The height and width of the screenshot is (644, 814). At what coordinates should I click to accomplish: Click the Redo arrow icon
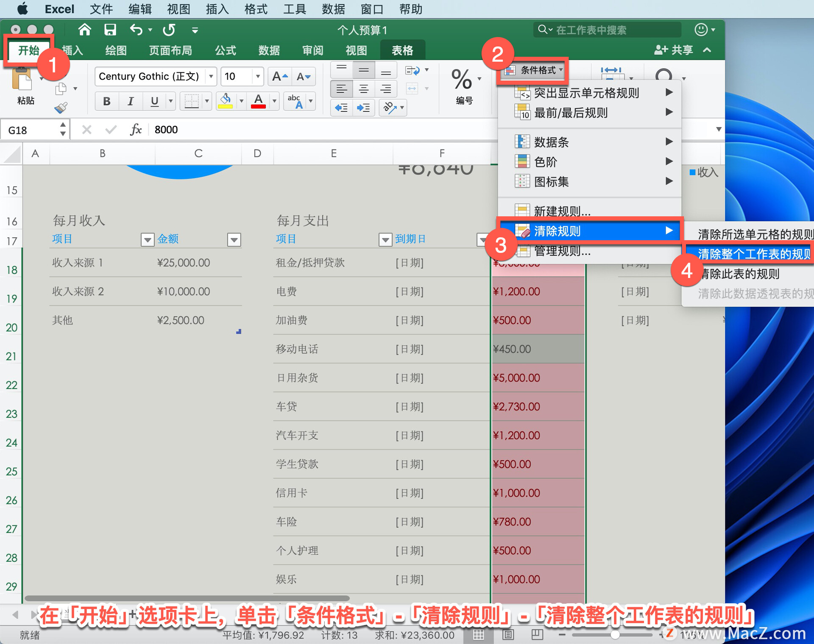pos(169,30)
